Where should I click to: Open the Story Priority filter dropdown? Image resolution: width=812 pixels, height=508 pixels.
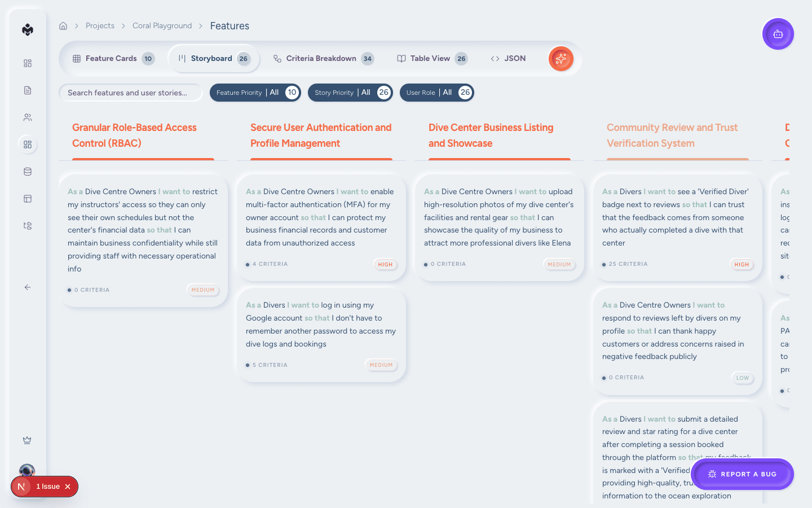(350, 92)
